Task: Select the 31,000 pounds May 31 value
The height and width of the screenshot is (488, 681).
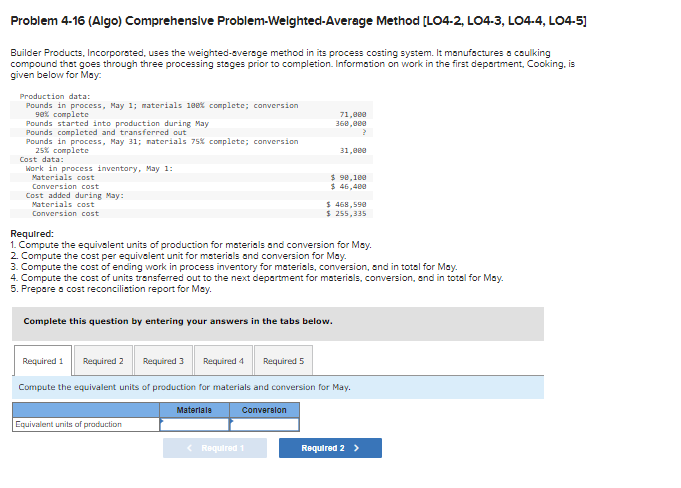Action: (x=353, y=151)
